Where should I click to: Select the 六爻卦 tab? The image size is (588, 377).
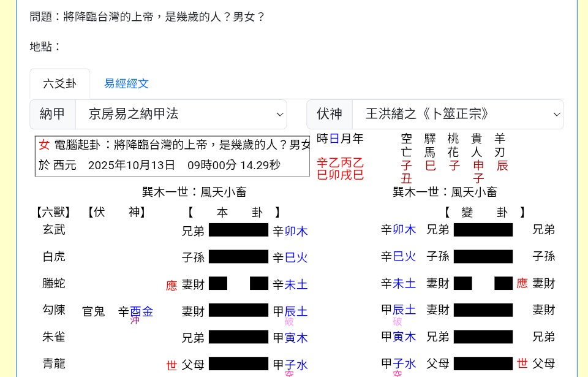click(60, 84)
